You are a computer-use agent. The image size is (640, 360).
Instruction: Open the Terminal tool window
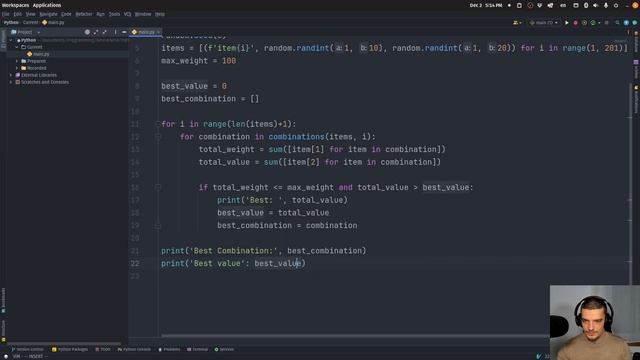(x=198, y=349)
